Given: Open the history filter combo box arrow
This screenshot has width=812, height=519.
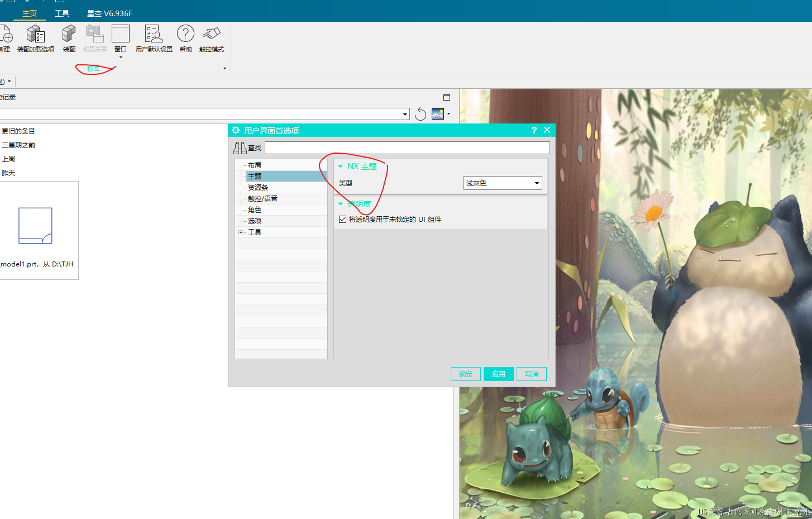Looking at the screenshot, I should click(x=405, y=115).
